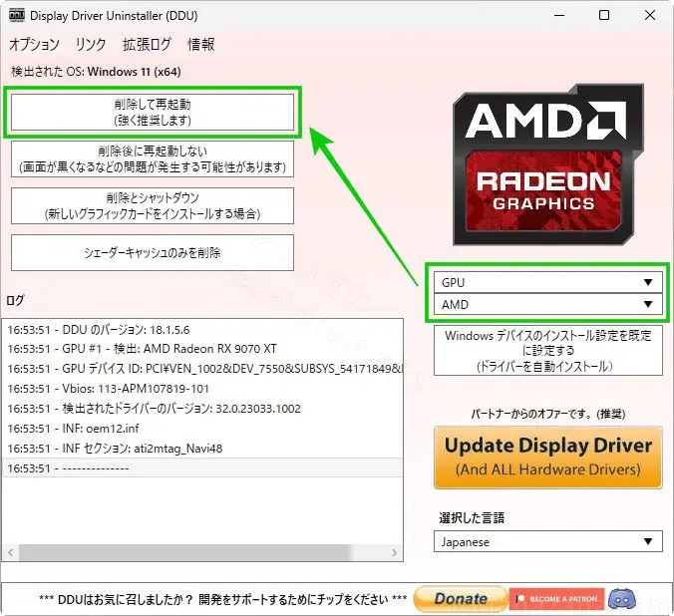
Task: Click the DDU app icon in title bar
Action: [x=16, y=15]
